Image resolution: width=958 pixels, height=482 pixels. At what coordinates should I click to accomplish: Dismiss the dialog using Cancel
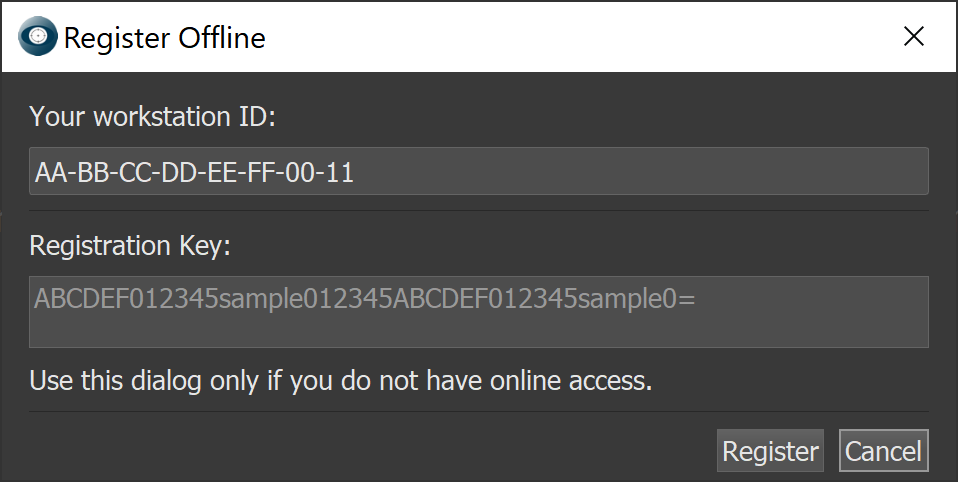point(883,451)
